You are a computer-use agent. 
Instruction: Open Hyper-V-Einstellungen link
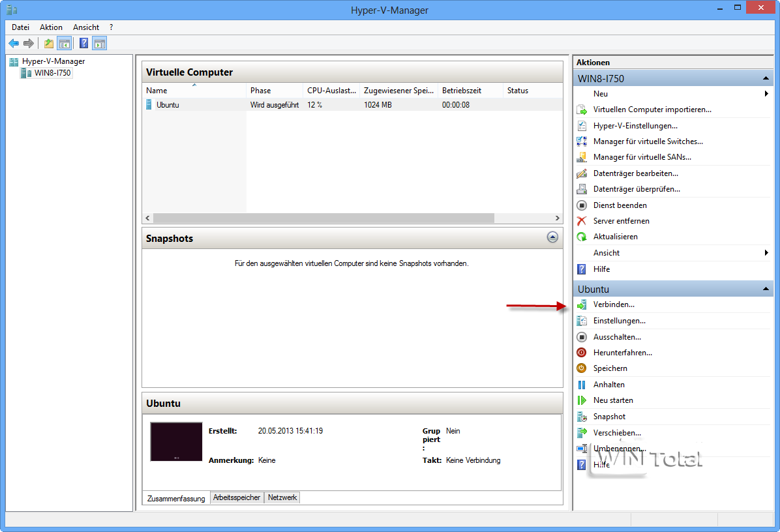pyautogui.click(x=635, y=126)
